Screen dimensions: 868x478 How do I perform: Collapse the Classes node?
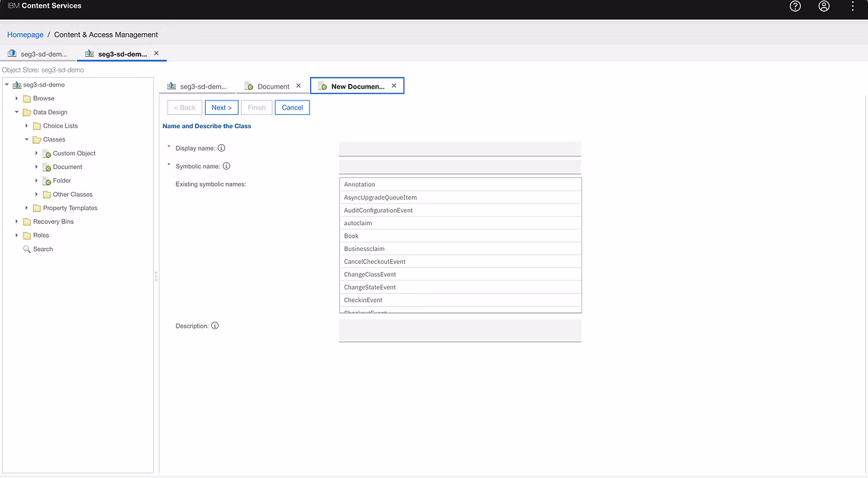tap(27, 139)
